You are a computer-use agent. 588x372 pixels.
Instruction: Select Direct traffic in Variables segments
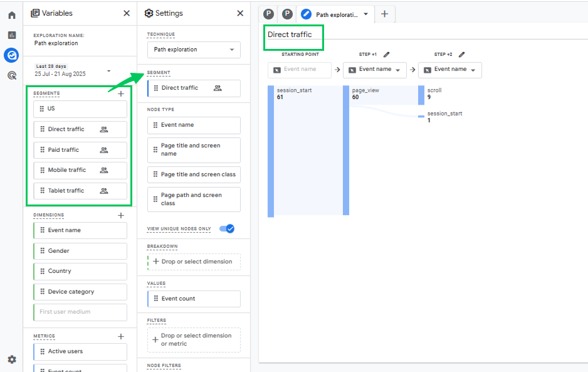coord(80,129)
